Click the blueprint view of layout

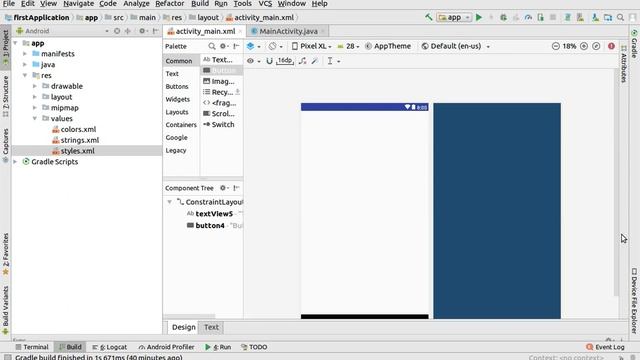pos(497,211)
